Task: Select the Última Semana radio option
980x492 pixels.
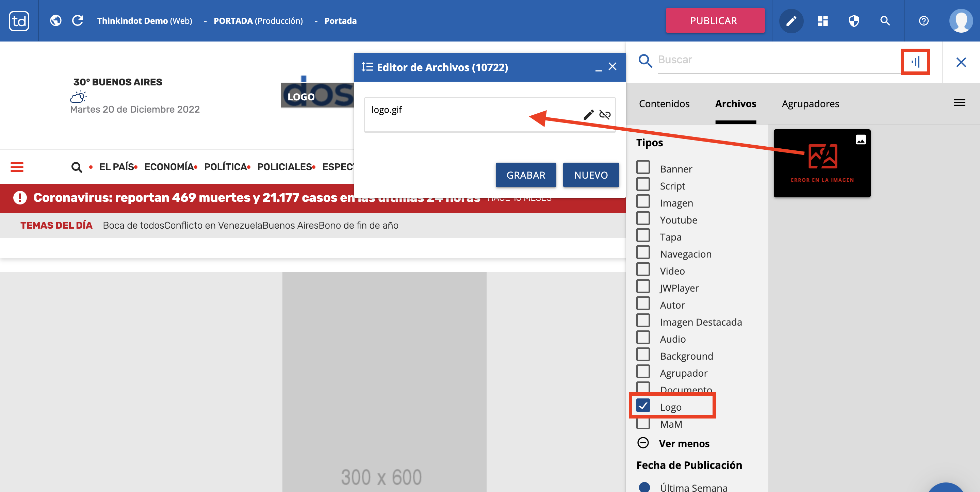Action: click(x=644, y=487)
